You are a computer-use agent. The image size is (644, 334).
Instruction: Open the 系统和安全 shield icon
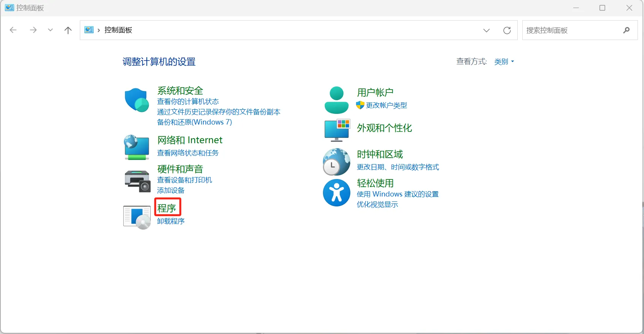coord(137,100)
